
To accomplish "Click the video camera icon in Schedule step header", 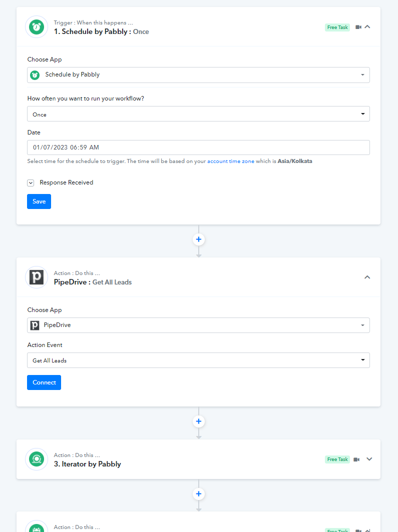I will 358,27.
